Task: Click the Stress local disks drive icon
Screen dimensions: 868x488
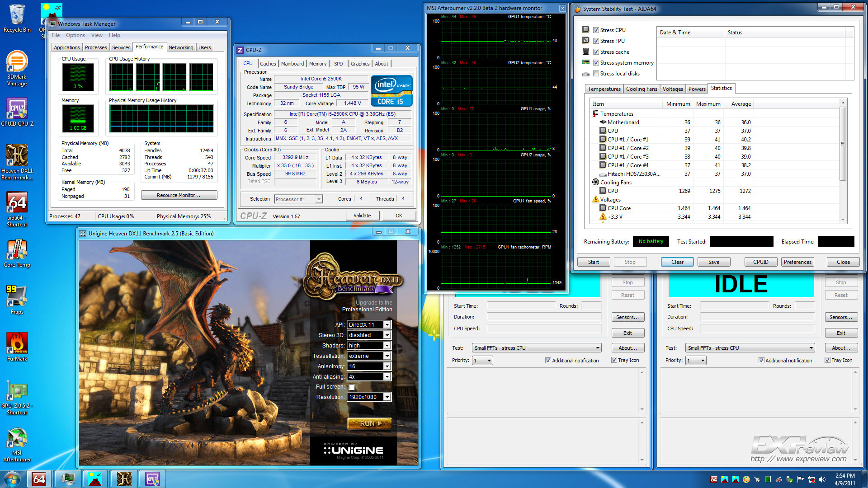Action: [585, 74]
